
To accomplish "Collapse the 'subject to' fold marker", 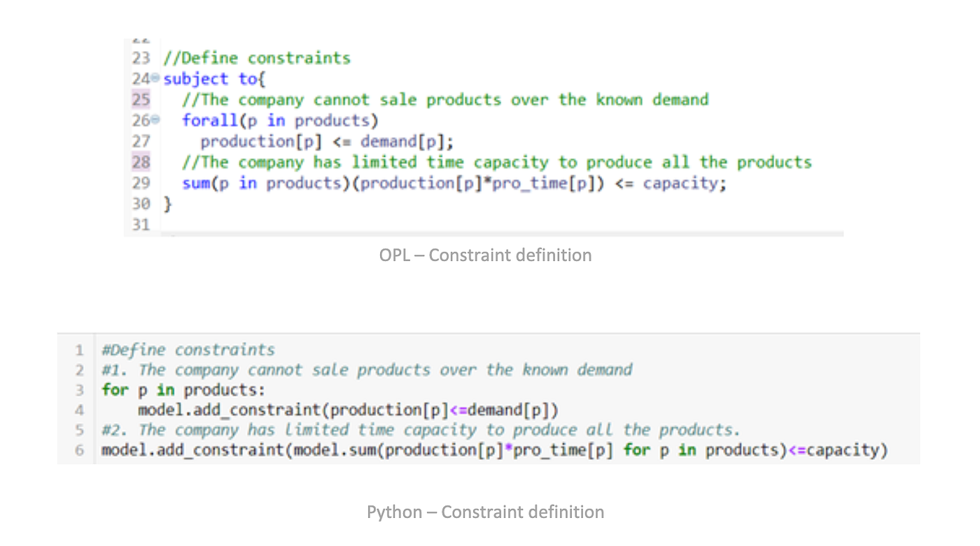I will pyautogui.click(x=156, y=78).
